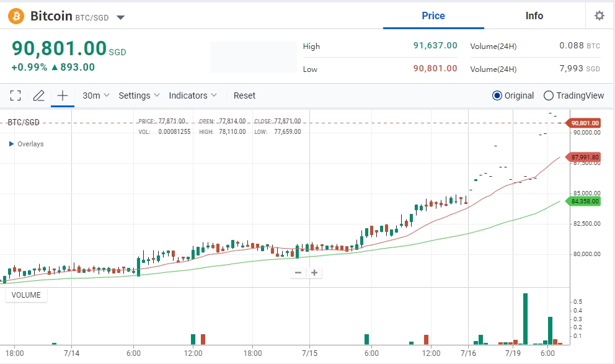Open the BTC/SGD pair dropdown arrow
This screenshot has width=615, height=364.
coord(121,17)
